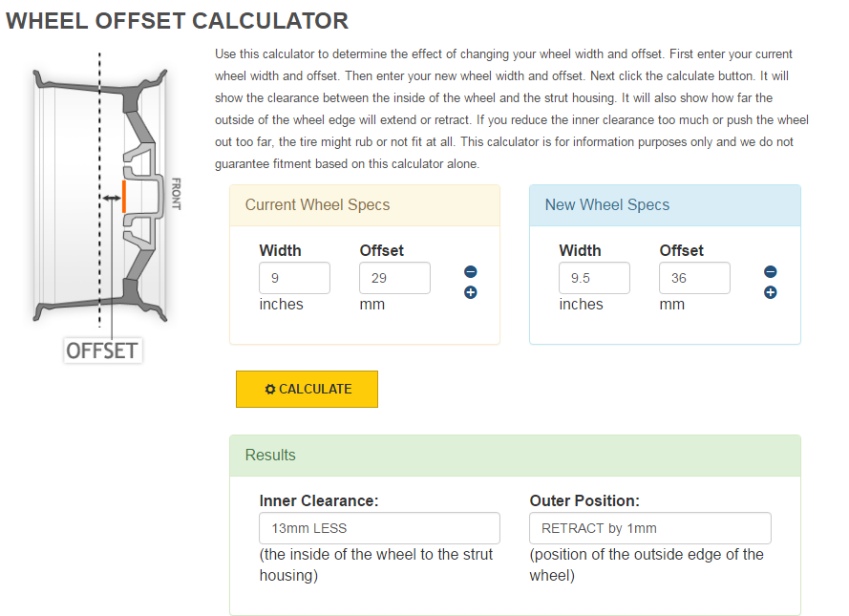Click the CALCULATE button

(307, 389)
